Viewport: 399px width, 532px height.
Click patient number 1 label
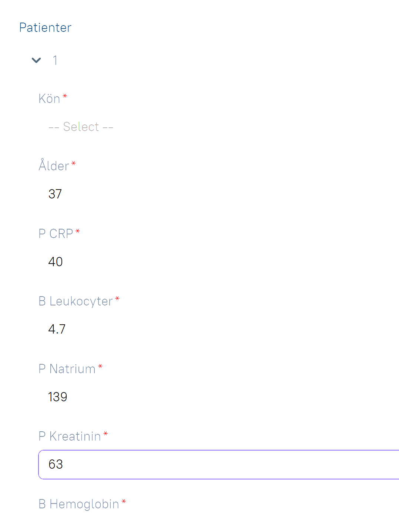pos(55,60)
